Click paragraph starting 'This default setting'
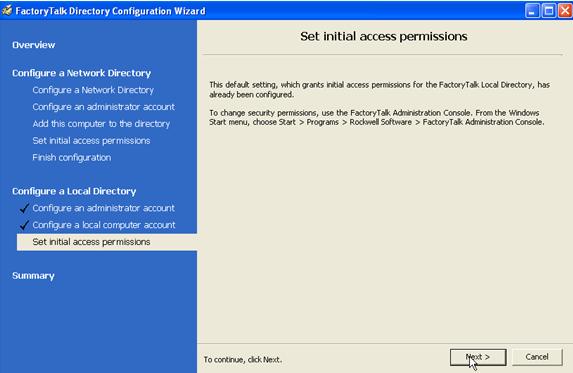This screenshot has height=373, width=573. pos(380,90)
